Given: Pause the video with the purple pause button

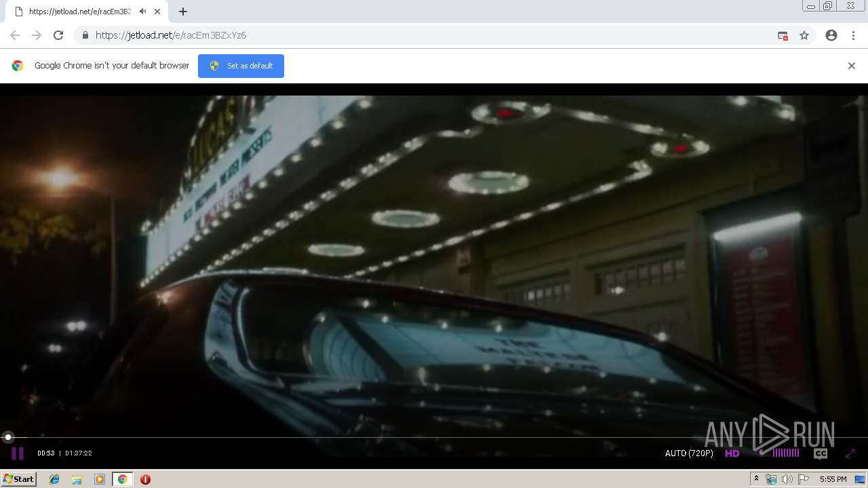Looking at the screenshot, I should [x=18, y=453].
